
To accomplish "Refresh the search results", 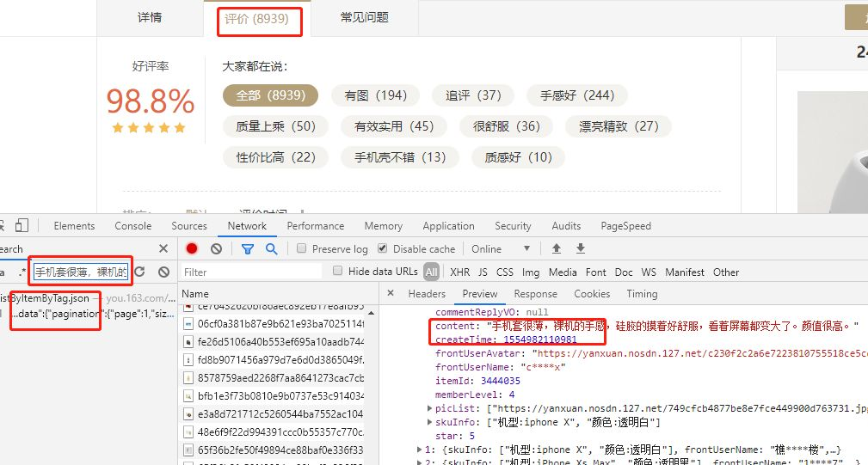I will [139, 272].
